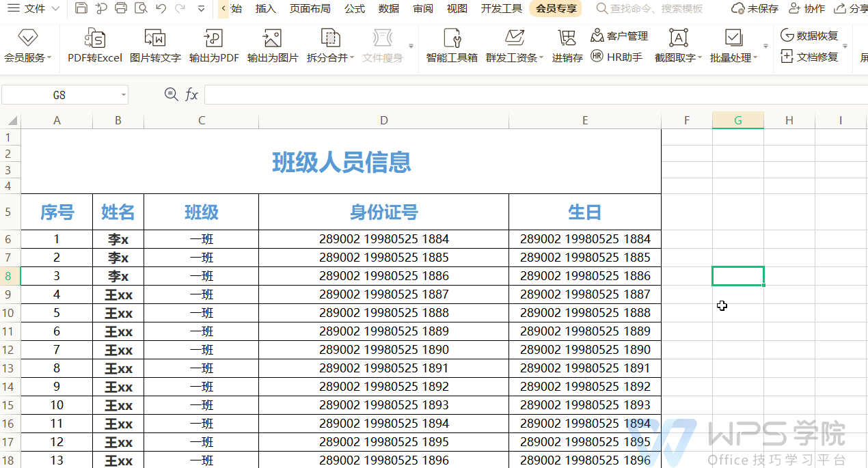The image size is (868, 468).
Task: Click the formula bar input
Action: point(536,94)
